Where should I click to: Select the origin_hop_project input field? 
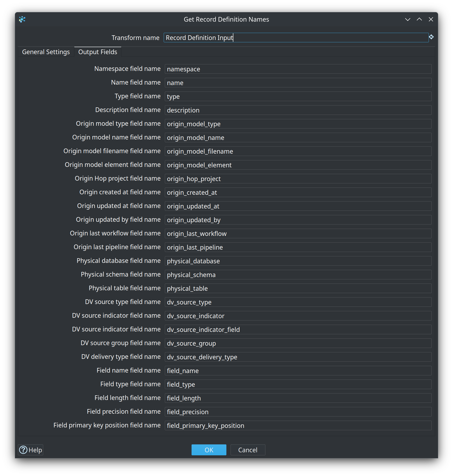[298, 179]
